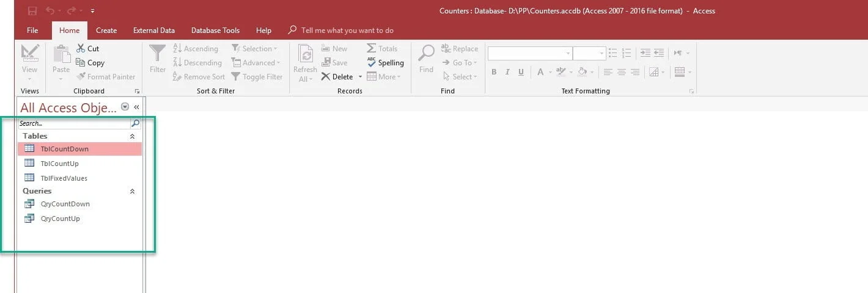This screenshot has height=293, width=868.
Task: Click the Tell me what you want search box
Action: tap(341, 30)
